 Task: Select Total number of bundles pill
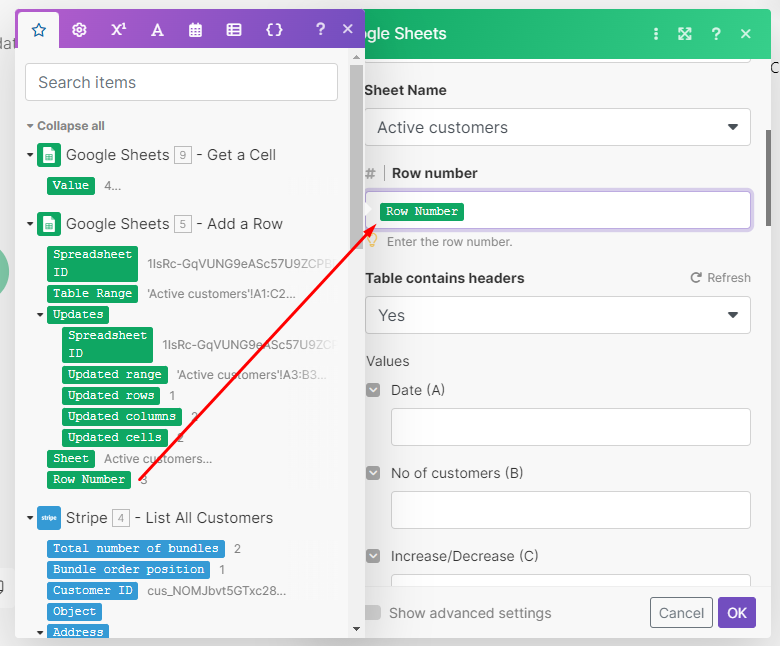pos(136,549)
